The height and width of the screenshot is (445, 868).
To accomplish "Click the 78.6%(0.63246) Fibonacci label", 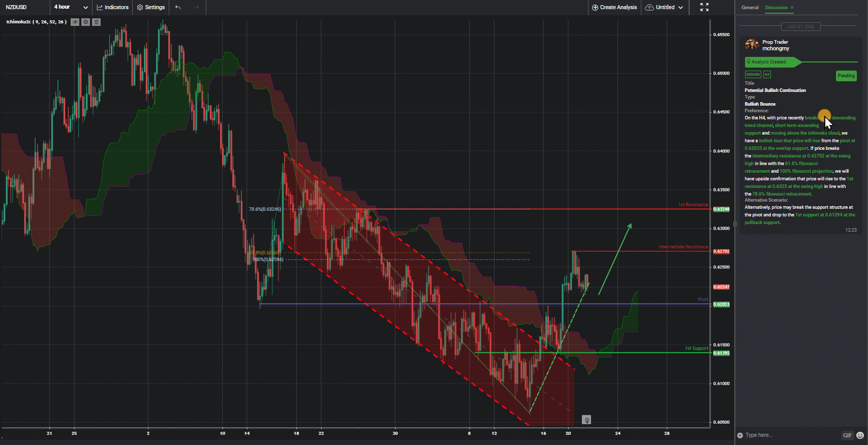I will point(265,209).
